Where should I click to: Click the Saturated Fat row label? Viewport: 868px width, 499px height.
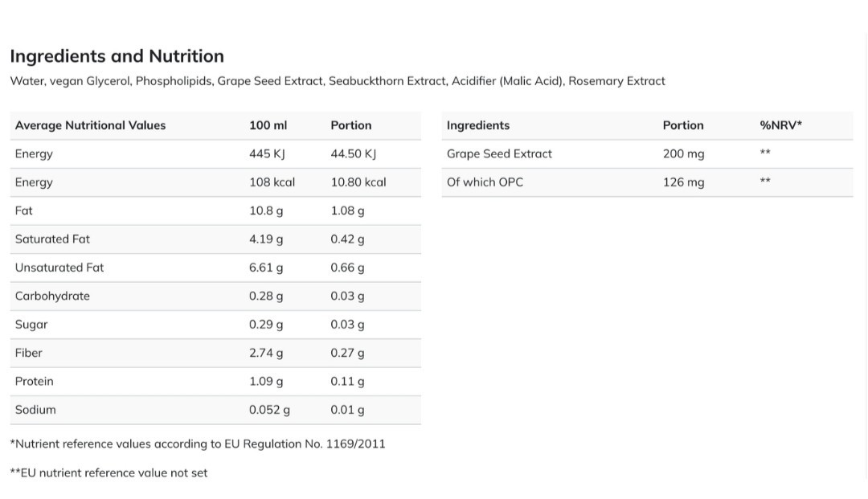click(52, 239)
